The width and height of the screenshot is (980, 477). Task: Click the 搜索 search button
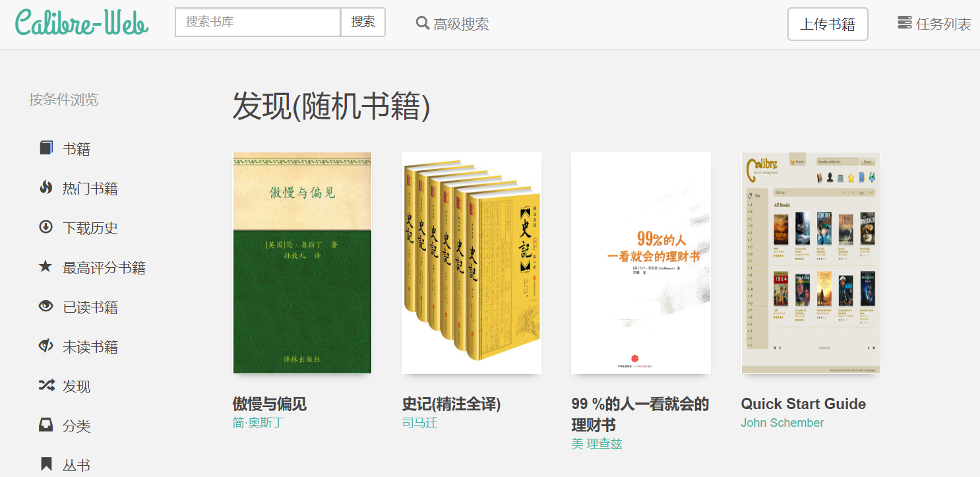(x=363, y=22)
